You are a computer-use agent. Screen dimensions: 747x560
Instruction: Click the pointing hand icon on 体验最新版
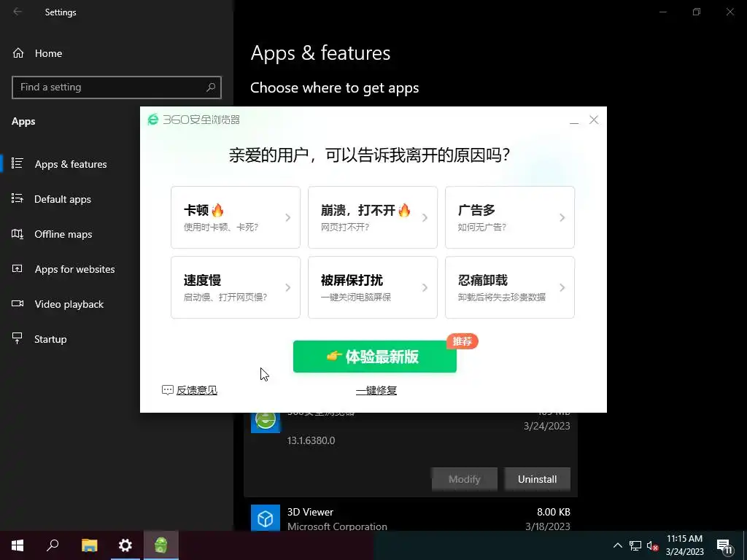tap(334, 356)
